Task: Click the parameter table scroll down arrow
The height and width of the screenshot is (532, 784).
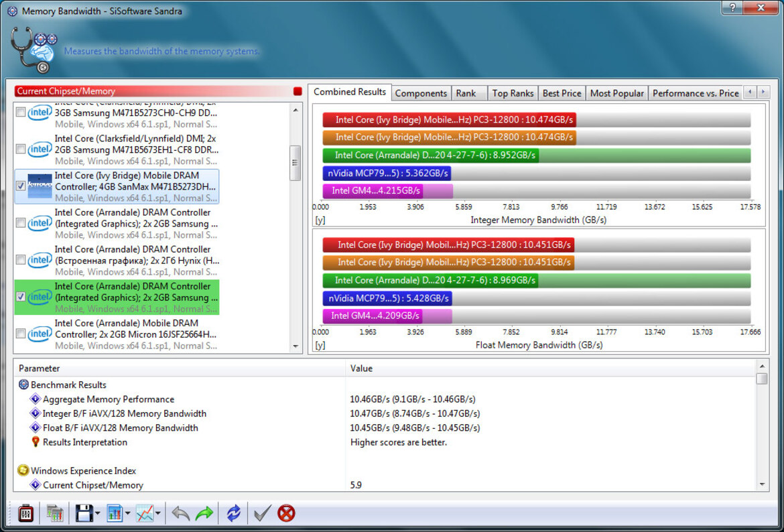Action: coord(761,484)
